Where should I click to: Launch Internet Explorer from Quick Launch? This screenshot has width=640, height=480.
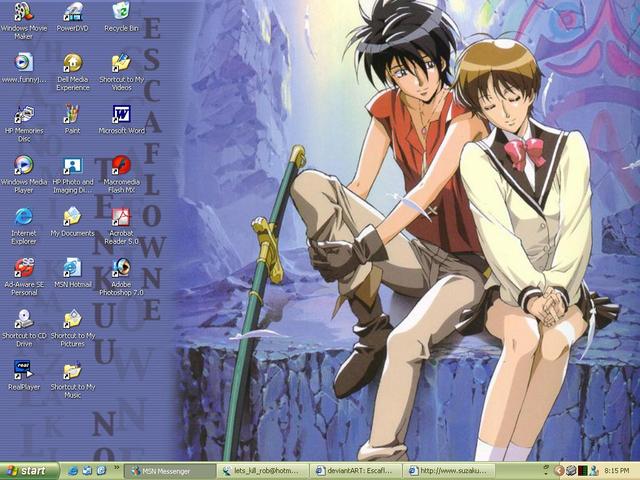(x=73, y=471)
